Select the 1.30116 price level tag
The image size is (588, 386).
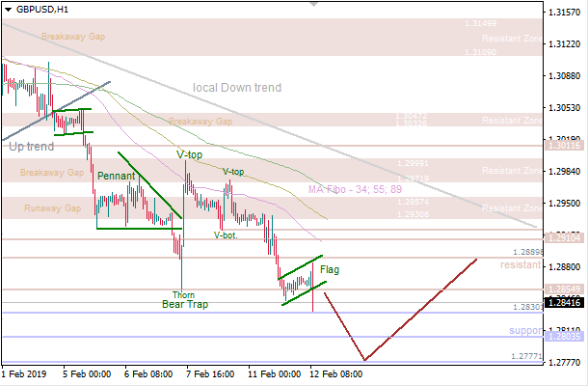[565, 147]
